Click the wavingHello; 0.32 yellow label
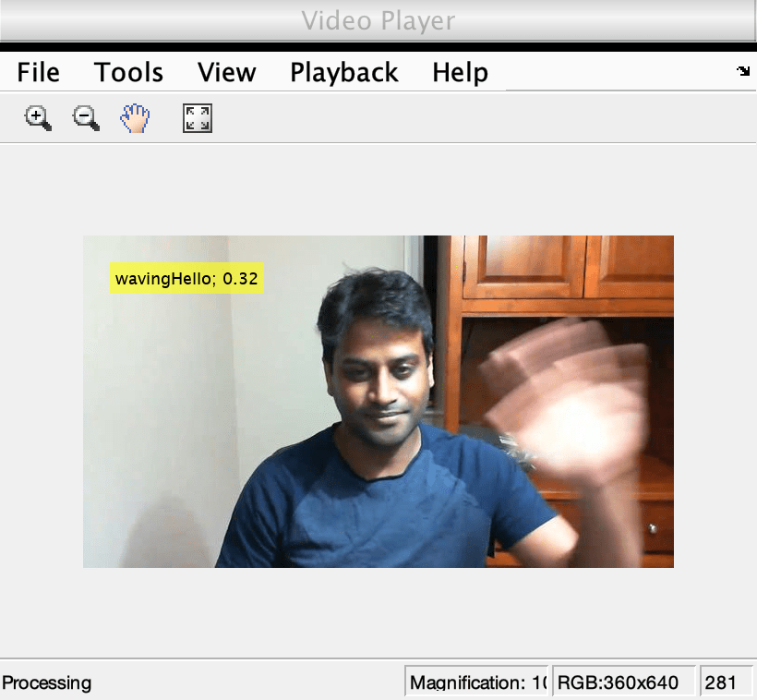 186,278
